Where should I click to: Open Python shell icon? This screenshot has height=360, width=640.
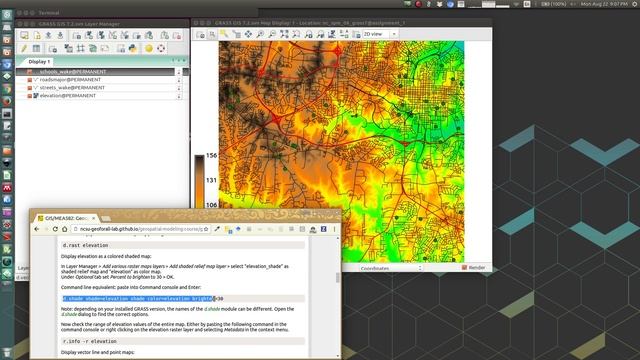pyautogui.click(x=133, y=48)
